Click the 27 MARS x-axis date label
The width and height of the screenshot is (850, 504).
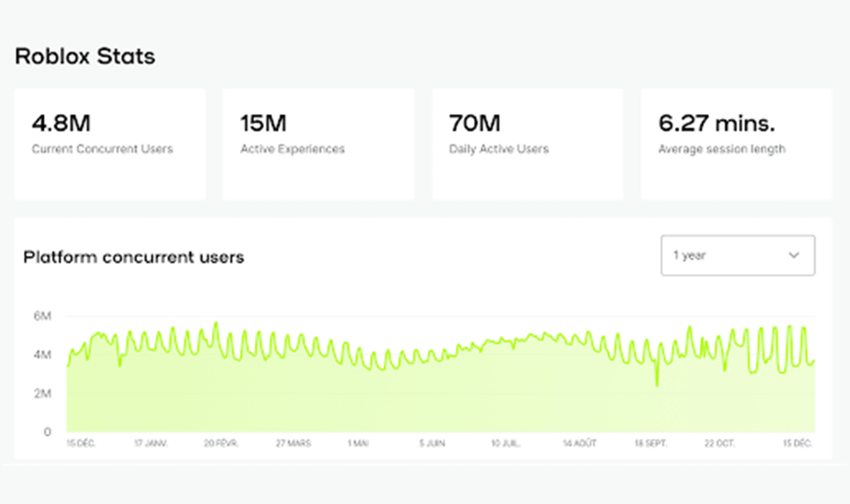click(x=293, y=444)
